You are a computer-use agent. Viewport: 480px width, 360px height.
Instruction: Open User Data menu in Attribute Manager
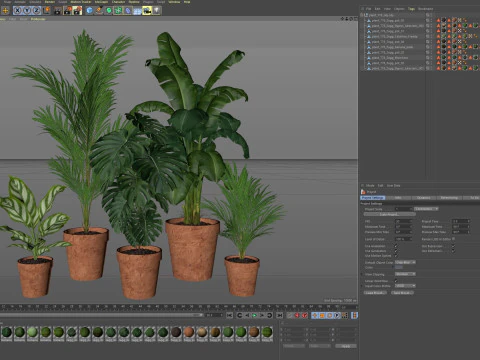pos(393,185)
